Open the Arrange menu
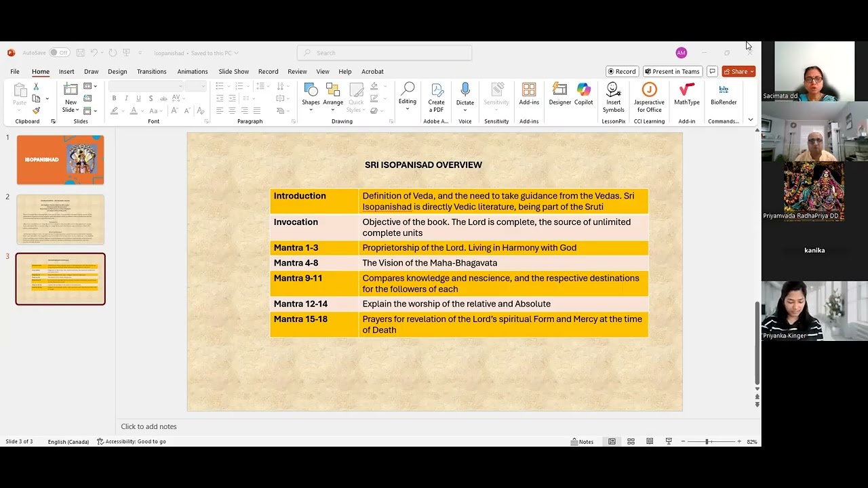Viewport: 868px width, 488px height. (333, 98)
